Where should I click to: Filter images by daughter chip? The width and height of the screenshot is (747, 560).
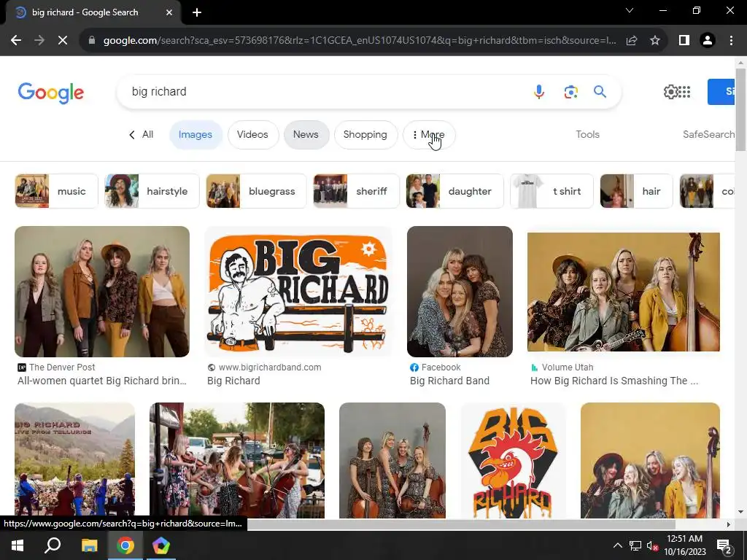tap(454, 191)
